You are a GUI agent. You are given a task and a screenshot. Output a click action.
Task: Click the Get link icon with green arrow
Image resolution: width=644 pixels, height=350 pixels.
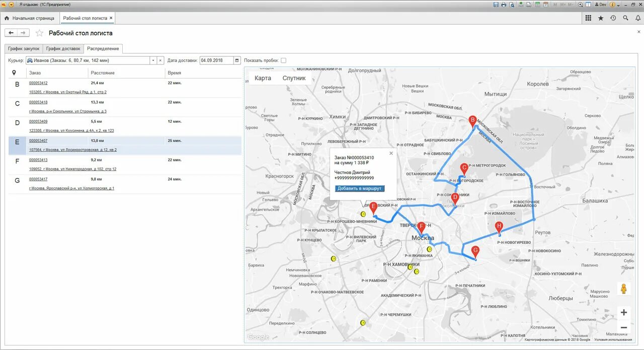tap(521, 5)
